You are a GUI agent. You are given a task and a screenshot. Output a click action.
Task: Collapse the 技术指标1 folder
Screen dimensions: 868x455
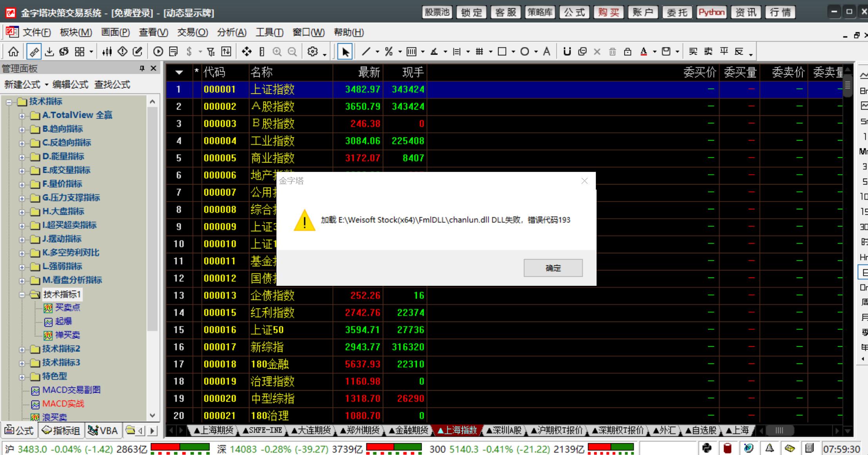(22, 294)
